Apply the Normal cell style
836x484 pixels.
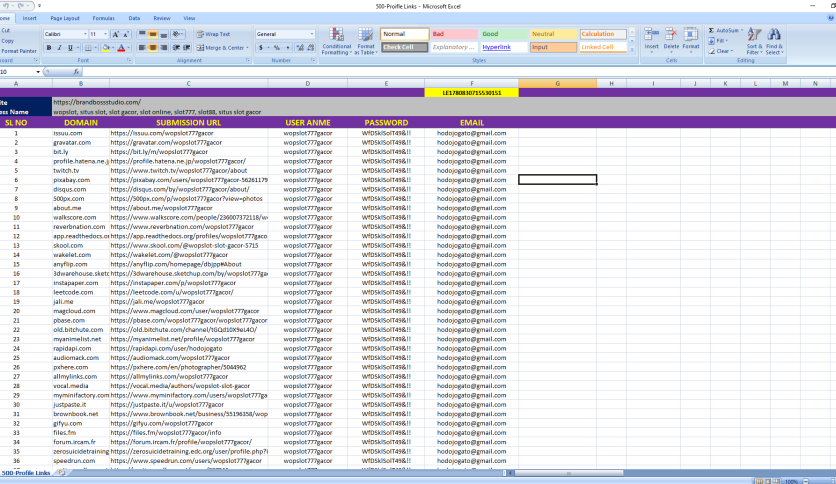tap(405, 34)
